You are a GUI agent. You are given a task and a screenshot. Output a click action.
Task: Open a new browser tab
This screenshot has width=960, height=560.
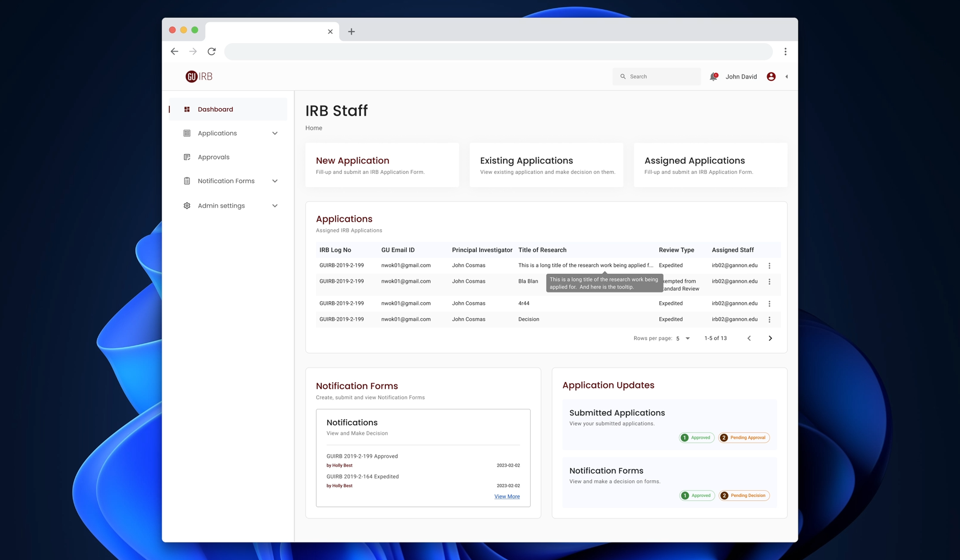351,32
